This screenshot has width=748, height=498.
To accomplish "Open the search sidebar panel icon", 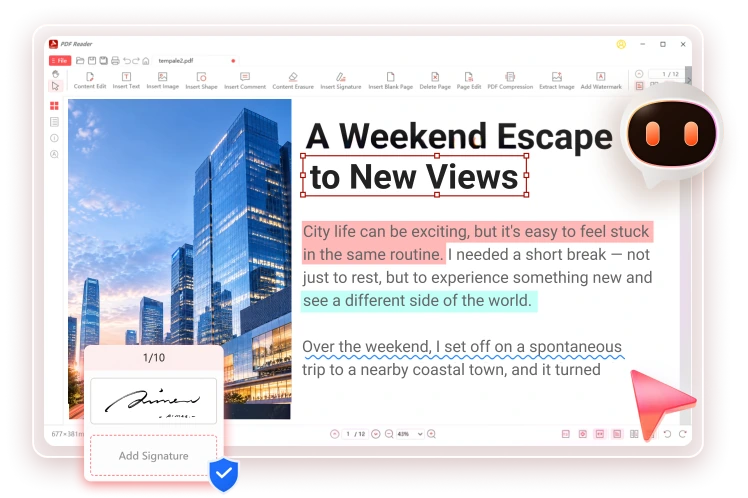I will (x=54, y=154).
